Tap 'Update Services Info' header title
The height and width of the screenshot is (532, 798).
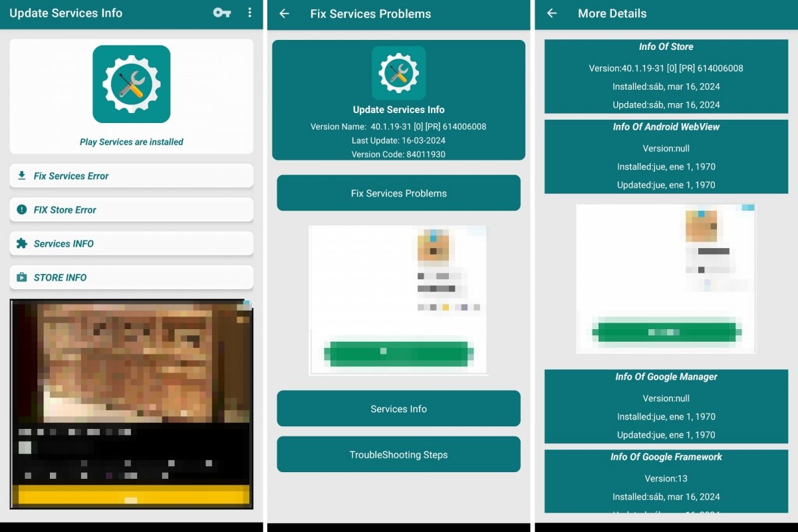click(66, 13)
